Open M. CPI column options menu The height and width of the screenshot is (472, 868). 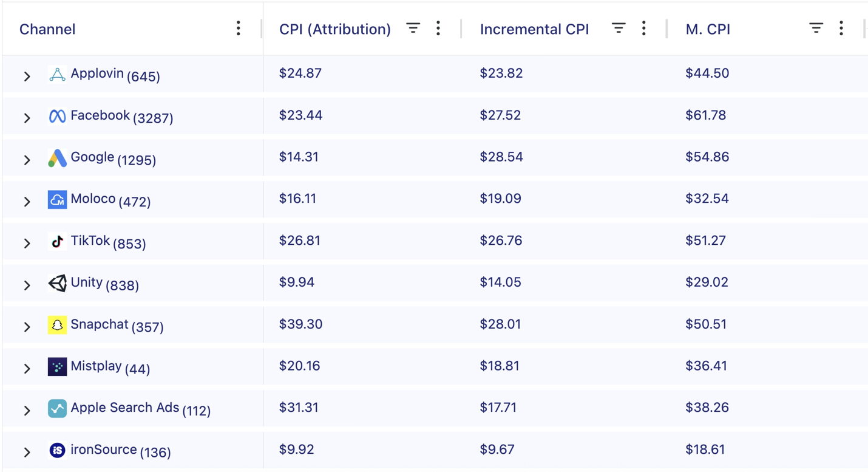841,29
